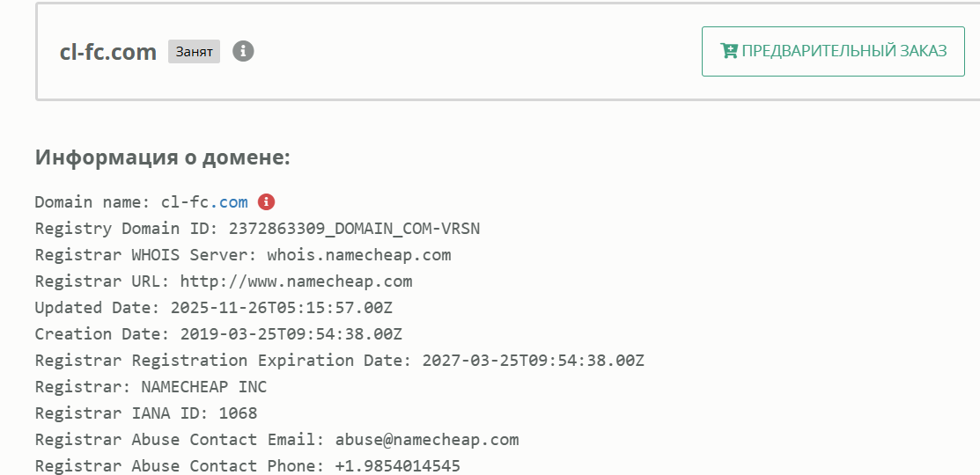
Task: Click the cart icon in the pre-order button
Action: coord(728,51)
